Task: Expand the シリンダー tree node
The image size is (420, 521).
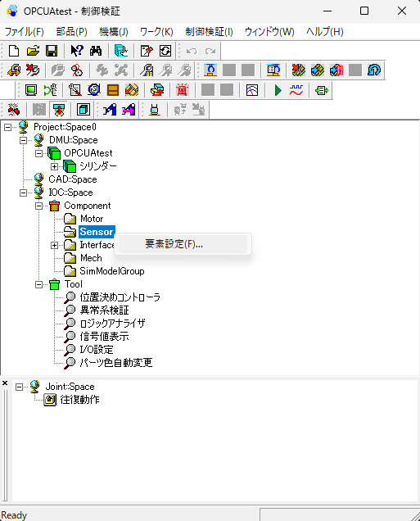Action: pos(55,166)
